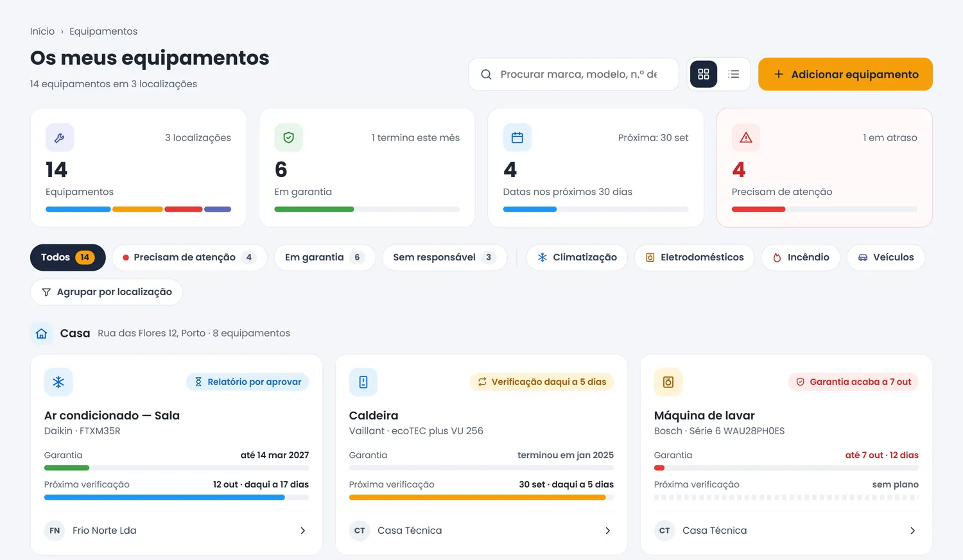Expand Casa Técnica chevron on Caldeira card
The image size is (963, 560).
(x=608, y=530)
